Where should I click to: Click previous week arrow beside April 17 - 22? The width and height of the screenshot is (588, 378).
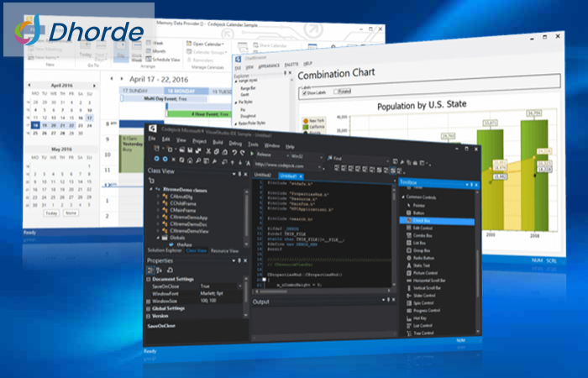pos(112,79)
